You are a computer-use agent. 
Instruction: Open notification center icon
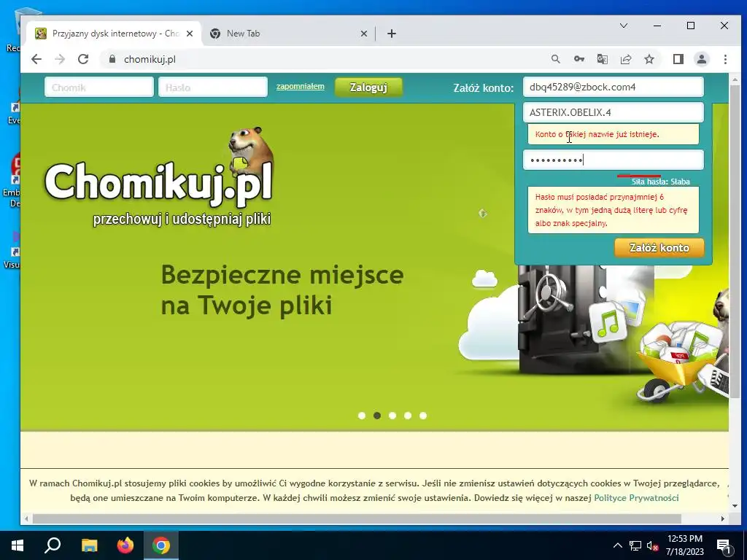coord(724,545)
